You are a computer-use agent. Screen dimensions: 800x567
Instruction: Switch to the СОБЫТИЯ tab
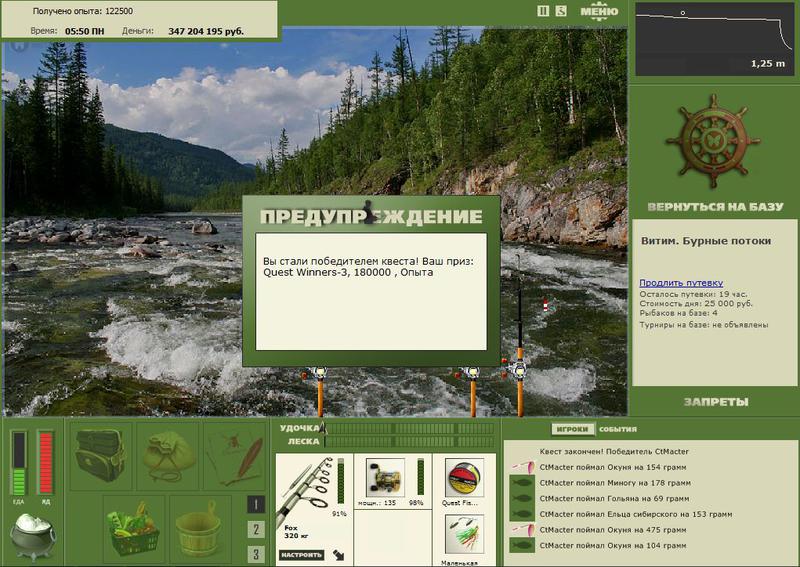tap(618, 429)
